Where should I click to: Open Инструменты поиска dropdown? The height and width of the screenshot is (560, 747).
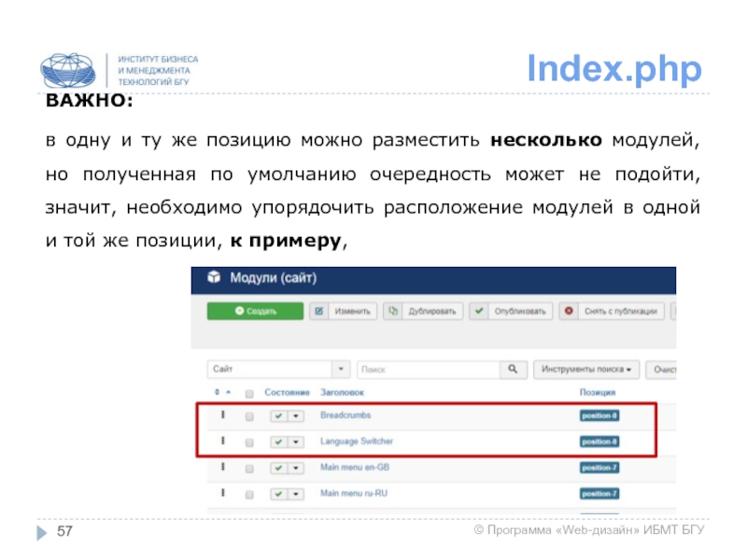point(586,369)
